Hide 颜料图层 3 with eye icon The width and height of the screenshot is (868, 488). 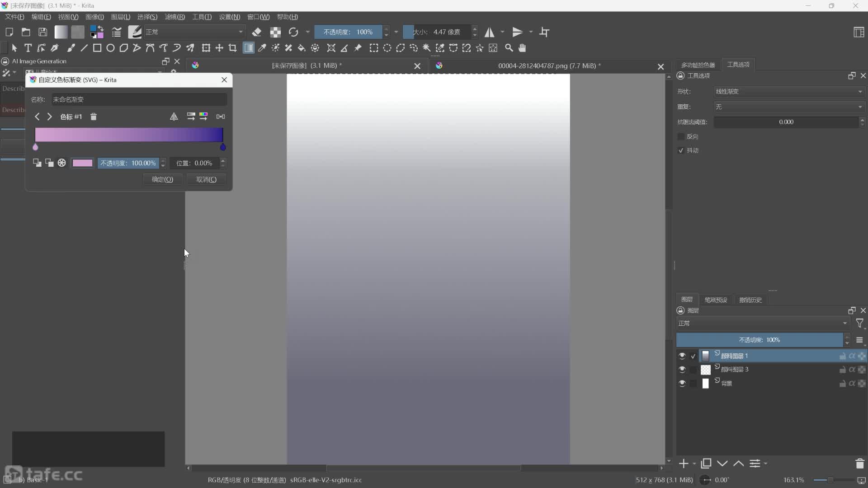(682, 370)
